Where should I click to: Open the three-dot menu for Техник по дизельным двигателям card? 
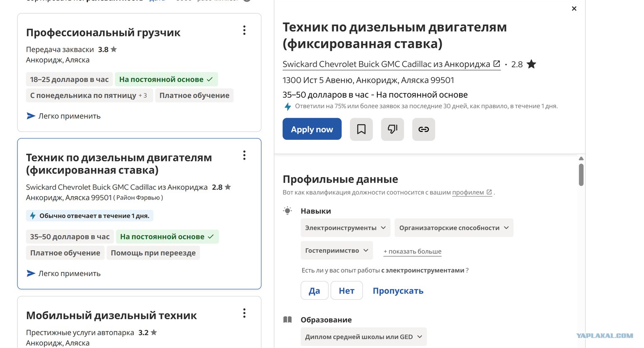pos(244,155)
